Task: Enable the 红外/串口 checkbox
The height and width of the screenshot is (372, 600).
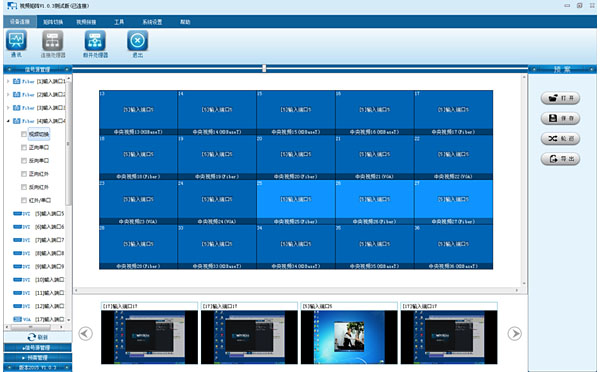Action: pyautogui.click(x=24, y=200)
